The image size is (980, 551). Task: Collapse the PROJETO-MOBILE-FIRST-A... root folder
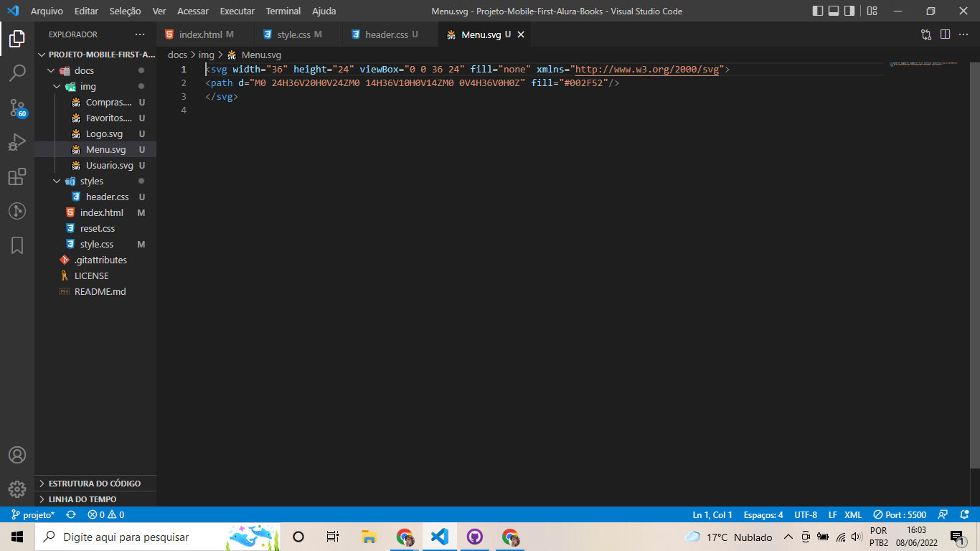96,55
